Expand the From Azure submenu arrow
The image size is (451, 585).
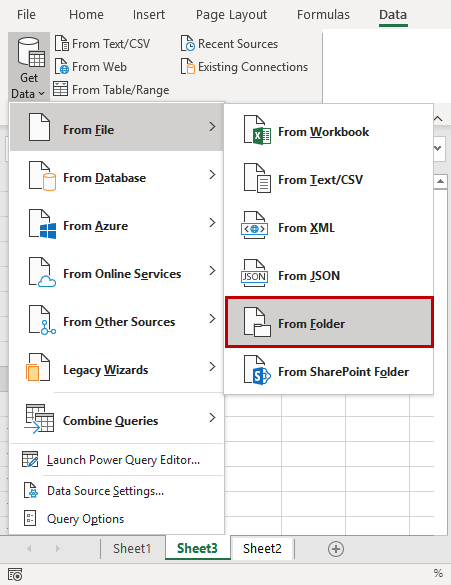point(212,223)
